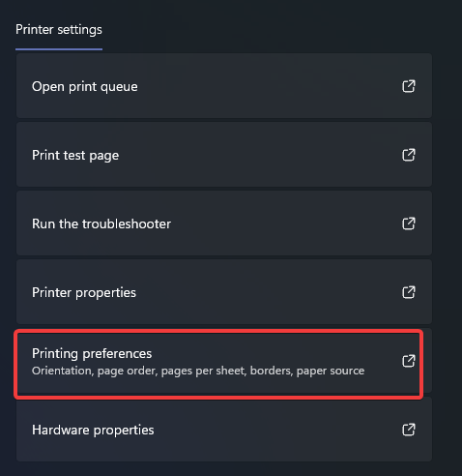
Task: Open the print queue
Action: [x=224, y=86]
